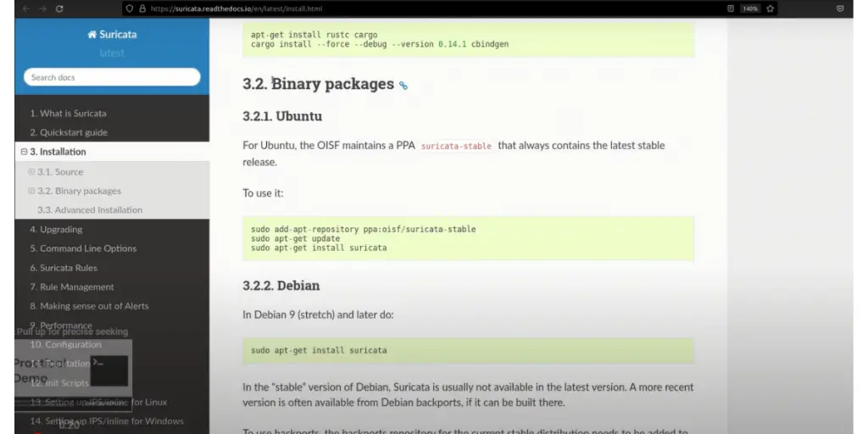The width and height of the screenshot is (868, 434).
Task: Open '6. Suricata Rules' chapter
Action: pos(64,268)
